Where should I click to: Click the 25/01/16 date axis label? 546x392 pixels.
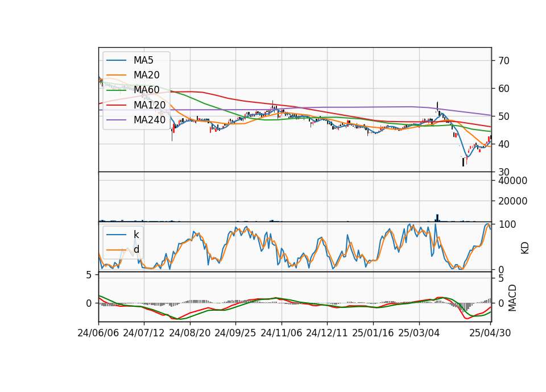pos(373,333)
